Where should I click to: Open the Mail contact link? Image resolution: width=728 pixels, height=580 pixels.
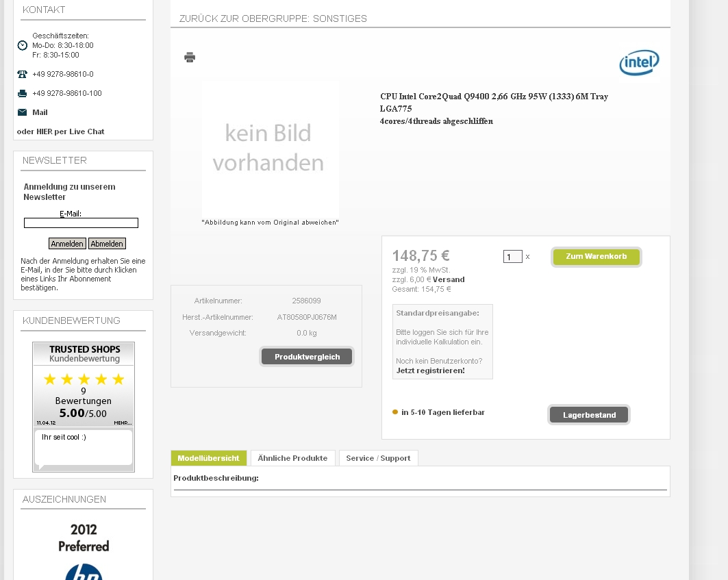[x=40, y=112]
